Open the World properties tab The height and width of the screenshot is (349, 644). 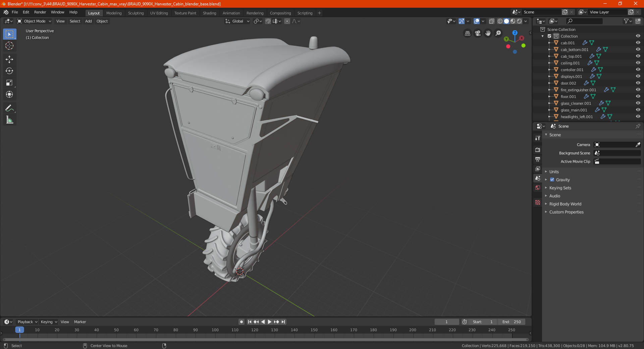click(x=538, y=188)
